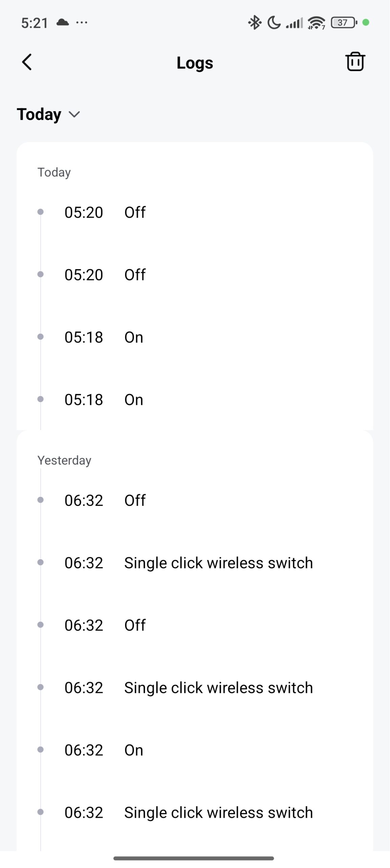The height and width of the screenshot is (868, 390).
Task: Tap the Yesterday section header
Action: click(64, 460)
